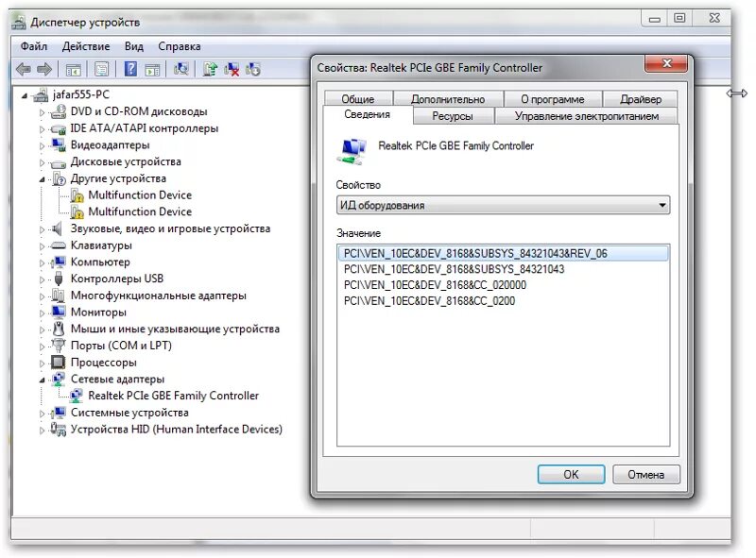Click the Forward arrow toolbar icon
Viewport: 756px width, 558px height.
44,69
